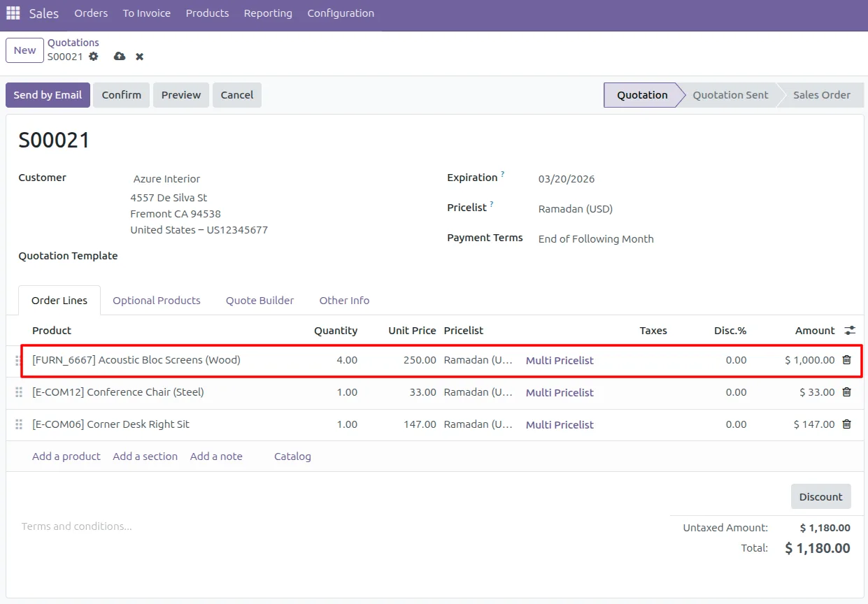Sort by the Quantity column header

(x=336, y=331)
